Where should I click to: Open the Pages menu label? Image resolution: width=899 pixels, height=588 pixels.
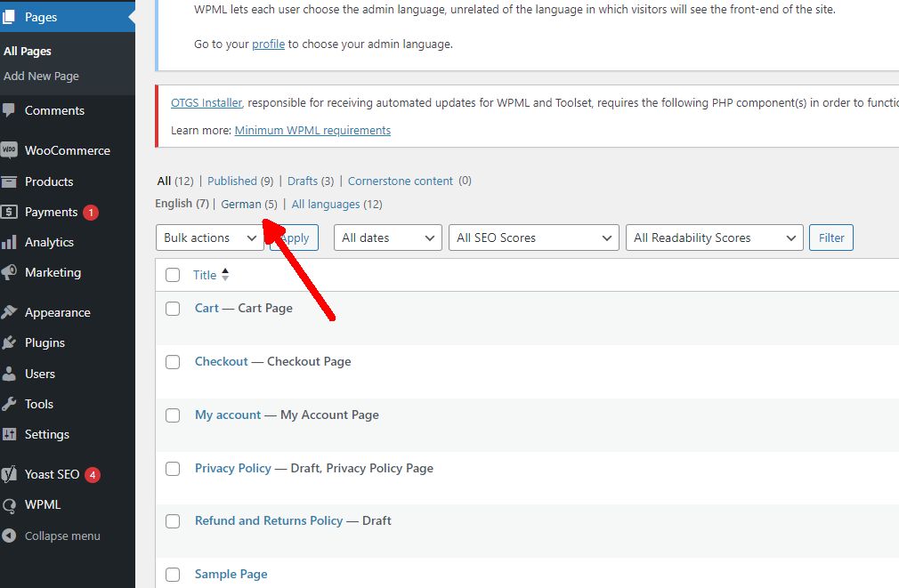[x=41, y=17]
